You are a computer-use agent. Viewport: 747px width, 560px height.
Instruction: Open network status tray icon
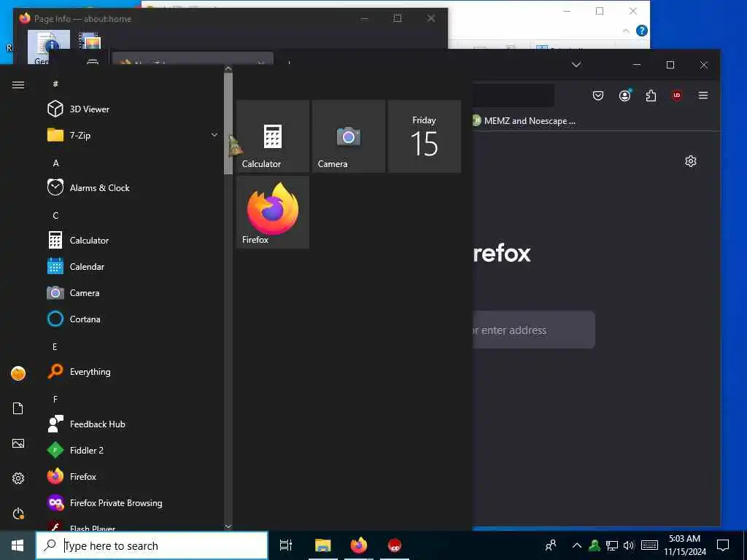(x=612, y=545)
